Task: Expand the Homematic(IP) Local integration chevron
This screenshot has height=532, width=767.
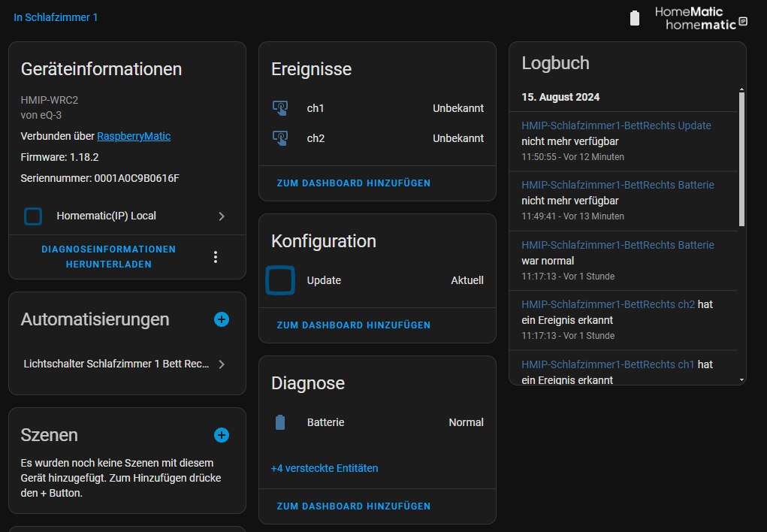Action: coord(222,216)
